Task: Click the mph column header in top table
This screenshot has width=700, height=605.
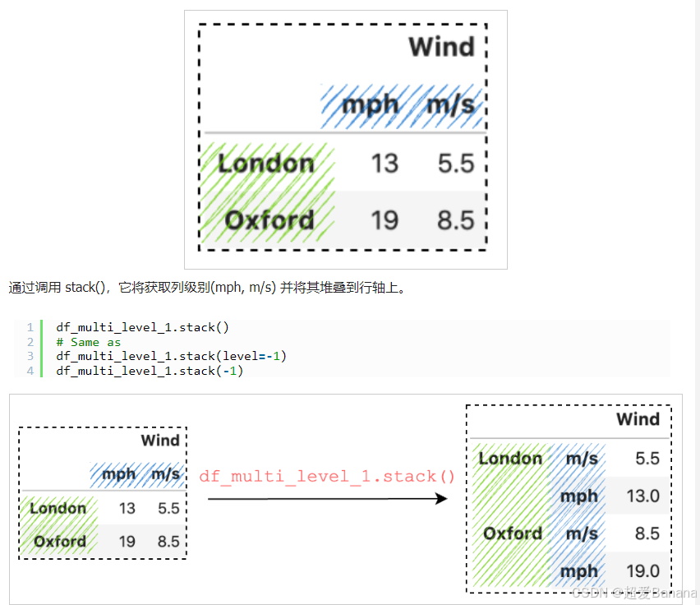Action: pos(370,105)
